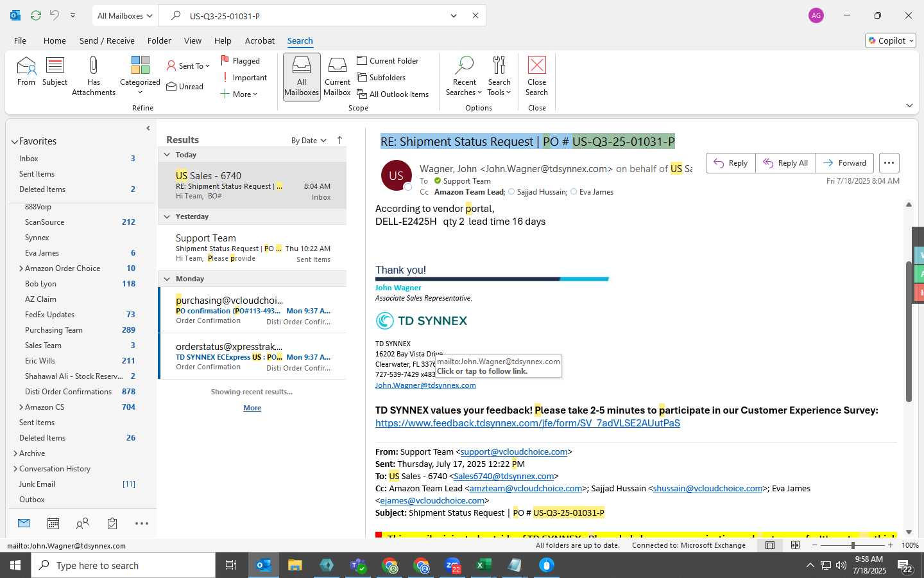Open John.Wagner@tdsynnex.com signature email link
924x578 pixels.
pos(425,385)
